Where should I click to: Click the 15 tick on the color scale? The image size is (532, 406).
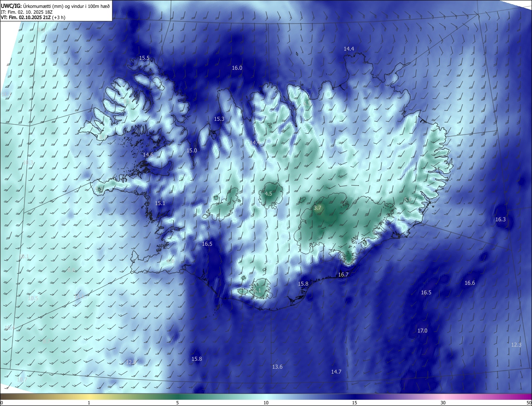355,403
